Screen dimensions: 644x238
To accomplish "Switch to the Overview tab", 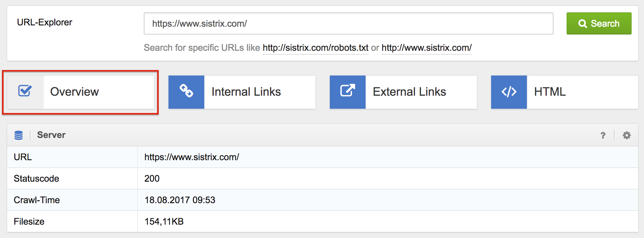I will coord(74,91).
